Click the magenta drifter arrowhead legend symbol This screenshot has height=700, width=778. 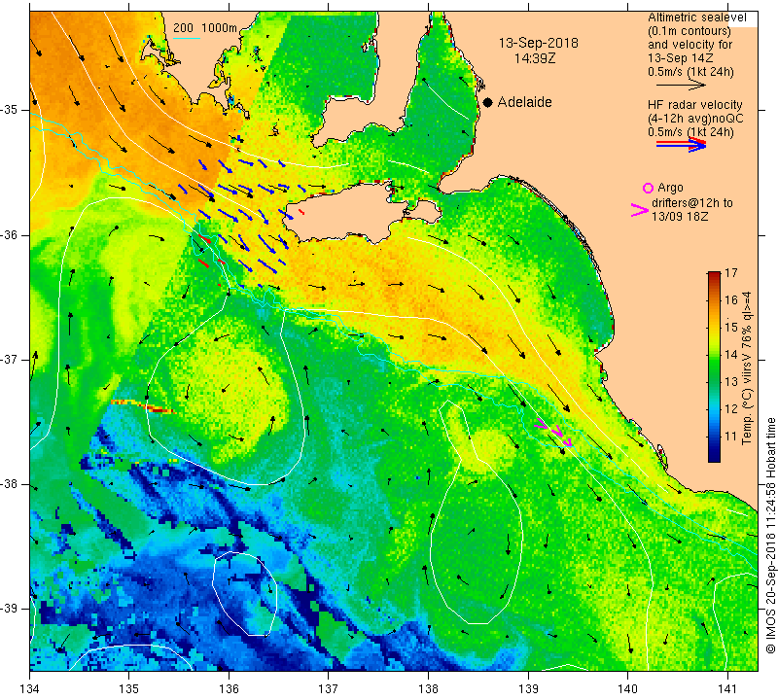640,210
